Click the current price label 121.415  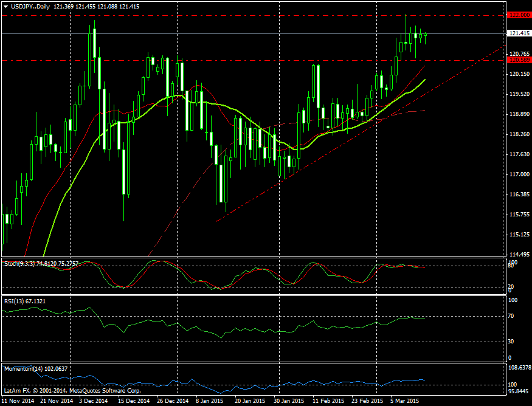tap(517, 34)
